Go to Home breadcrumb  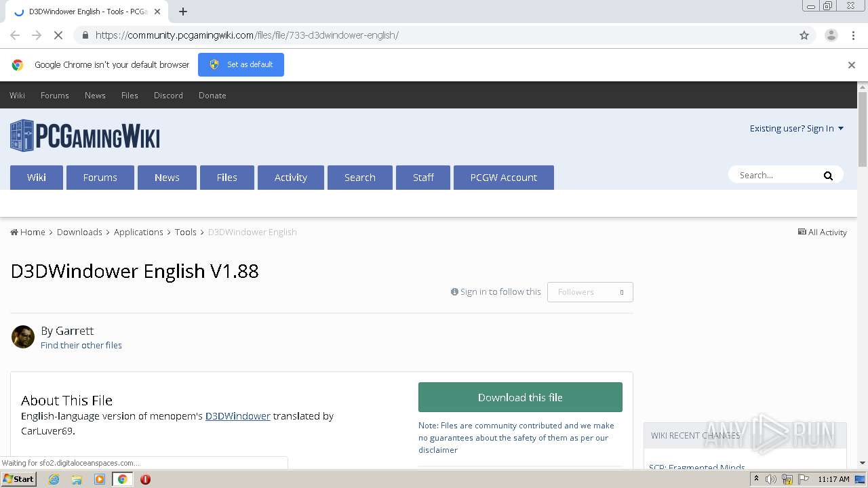pos(28,232)
